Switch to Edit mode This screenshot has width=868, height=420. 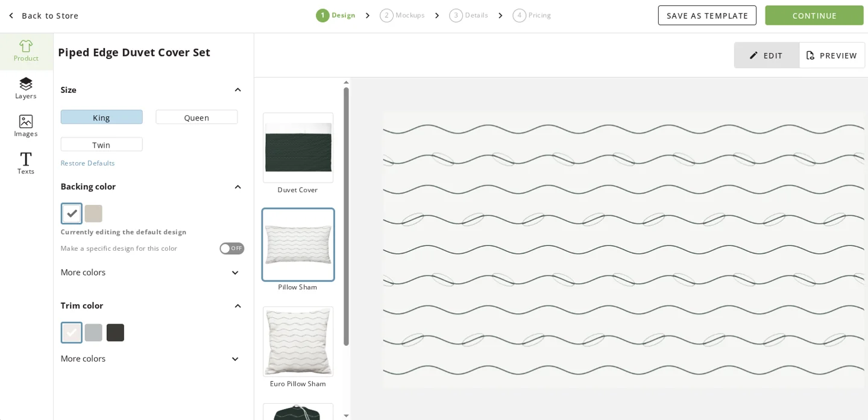point(767,55)
